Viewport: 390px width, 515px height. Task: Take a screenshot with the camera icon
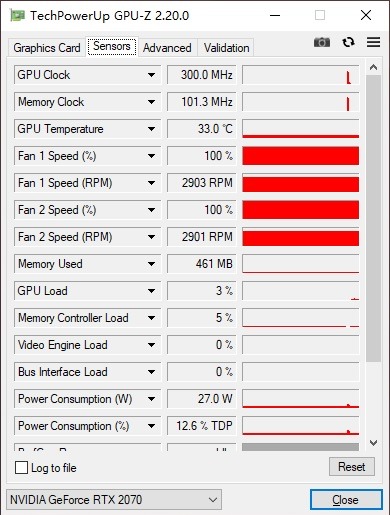coord(322,42)
